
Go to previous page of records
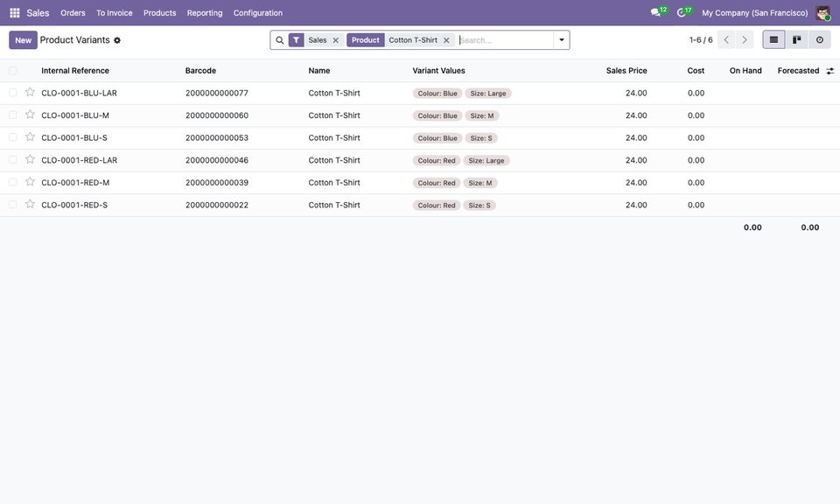[x=726, y=39]
